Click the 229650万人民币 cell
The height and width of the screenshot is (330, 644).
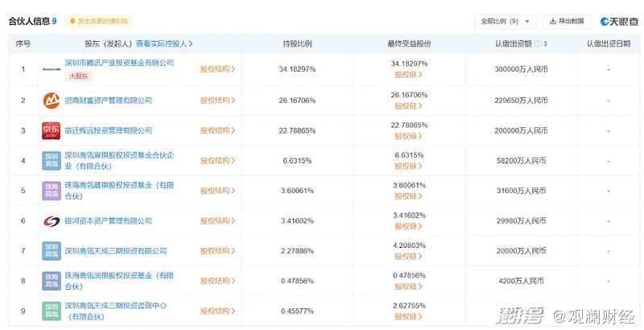tap(521, 101)
